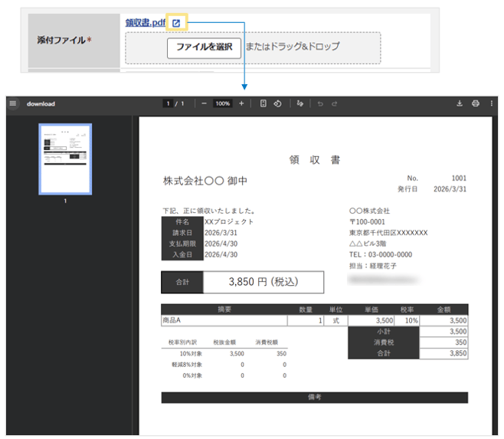Click the undo icon in PDF toolbar
This screenshot has width=504, height=439.
click(320, 103)
